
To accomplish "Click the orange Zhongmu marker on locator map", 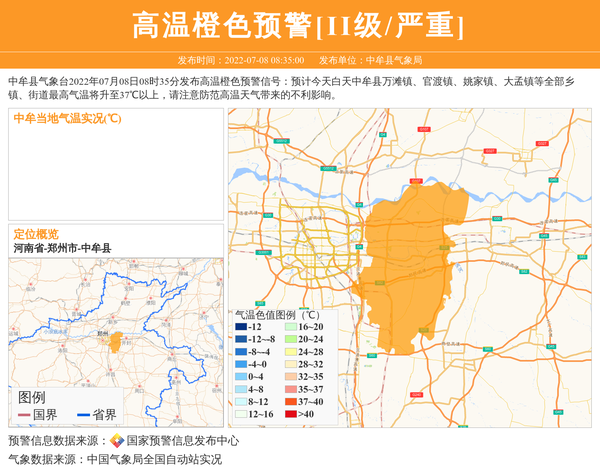I will [x=116, y=339].
